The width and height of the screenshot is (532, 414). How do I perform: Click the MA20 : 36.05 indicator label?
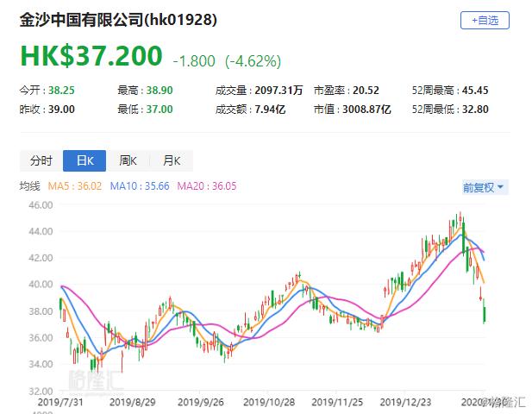click(x=207, y=186)
